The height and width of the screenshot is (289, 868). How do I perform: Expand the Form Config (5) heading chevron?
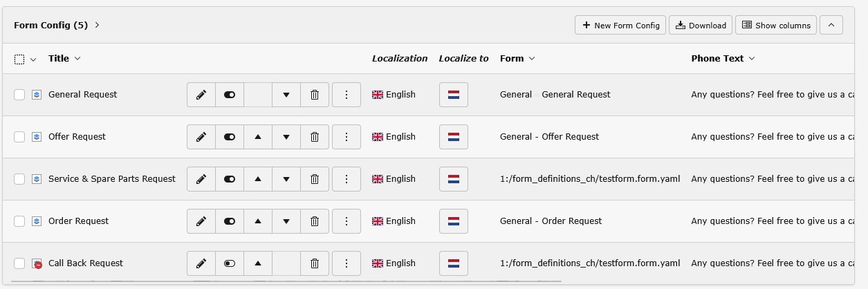coord(98,26)
